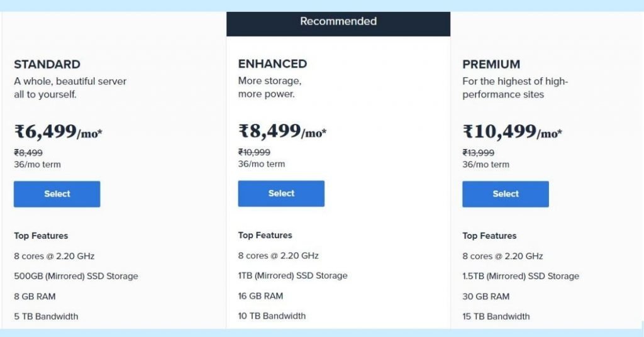
Task: Click the 16 GB RAM feature
Action: [260, 296]
